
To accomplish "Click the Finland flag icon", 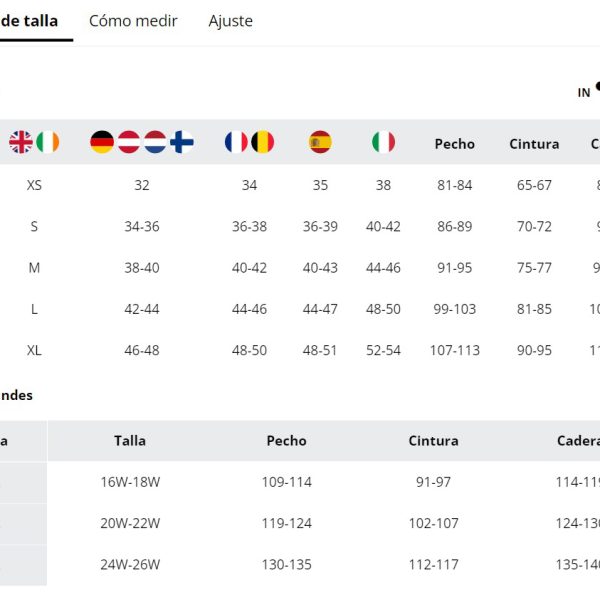I will [182, 142].
